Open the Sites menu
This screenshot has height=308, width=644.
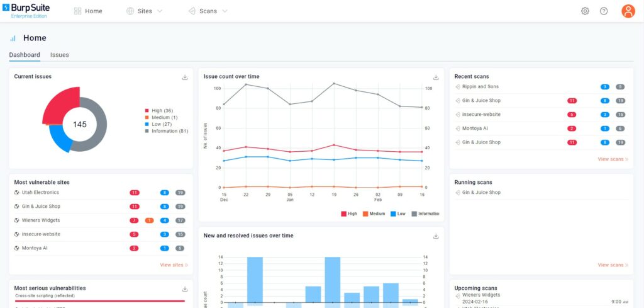pos(144,11)
